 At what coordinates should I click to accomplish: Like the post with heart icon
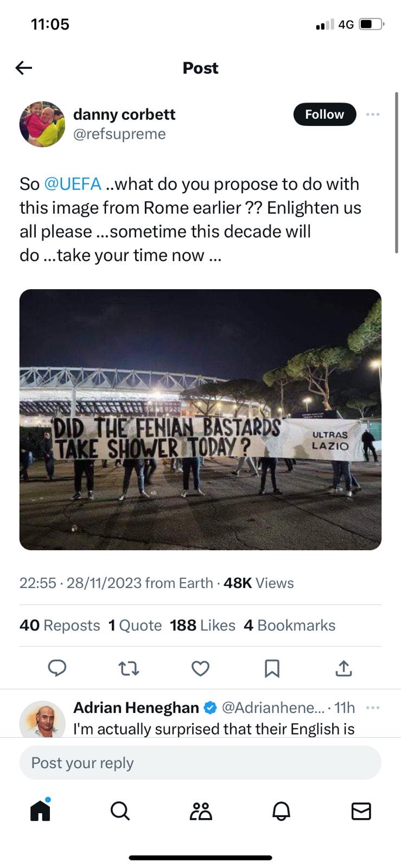click(200, 668)
